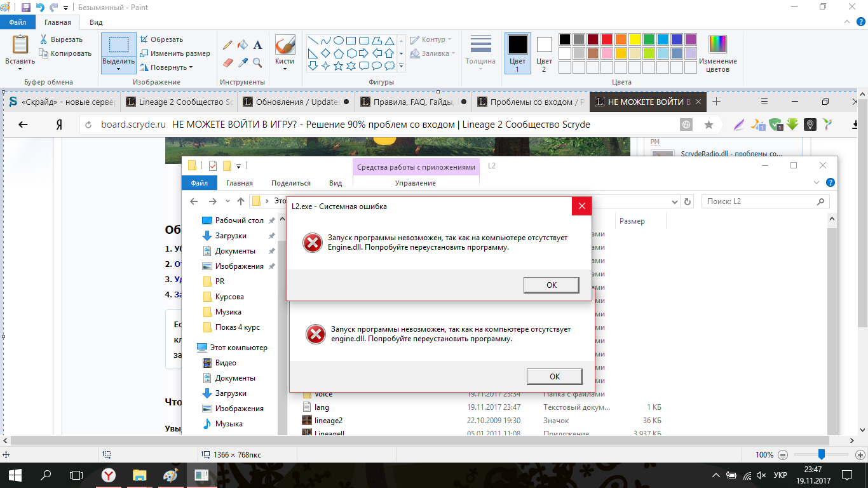Select the Magnifier tool
This screenshot has height=488, width=868.
pyautogui.click(x=258, y=62)
